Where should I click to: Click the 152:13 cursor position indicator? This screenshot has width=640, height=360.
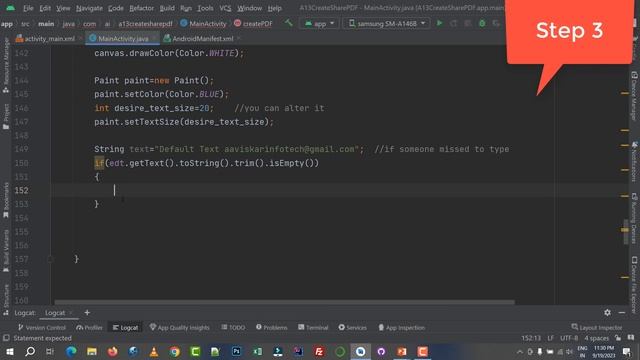coord(531,338)
